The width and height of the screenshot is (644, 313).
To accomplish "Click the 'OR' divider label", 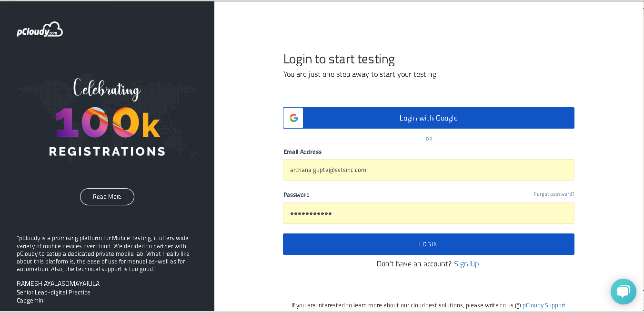I will point(429,139).
